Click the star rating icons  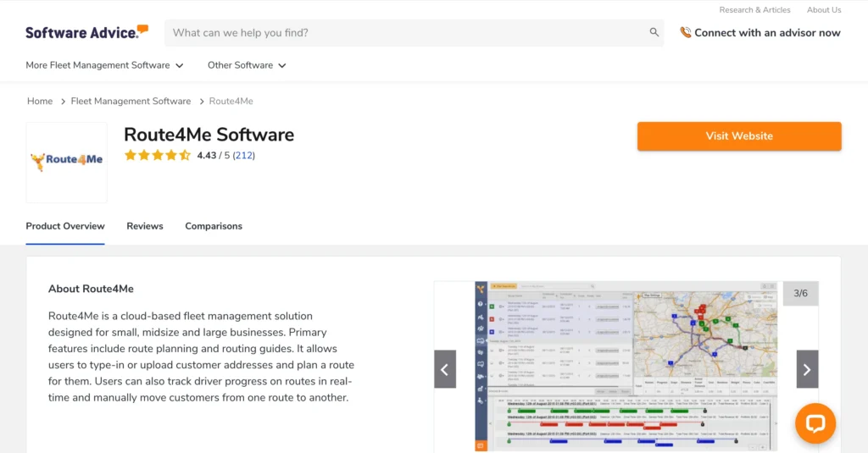coord(157,156)
